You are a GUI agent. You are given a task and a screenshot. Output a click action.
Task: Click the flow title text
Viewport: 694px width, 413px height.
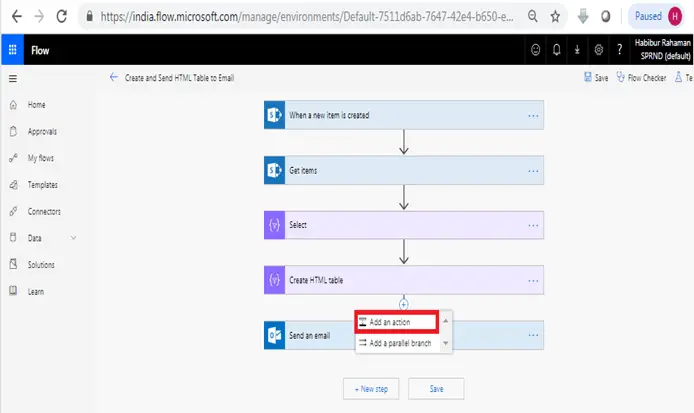pyautogui.click(x=179, y=78)
